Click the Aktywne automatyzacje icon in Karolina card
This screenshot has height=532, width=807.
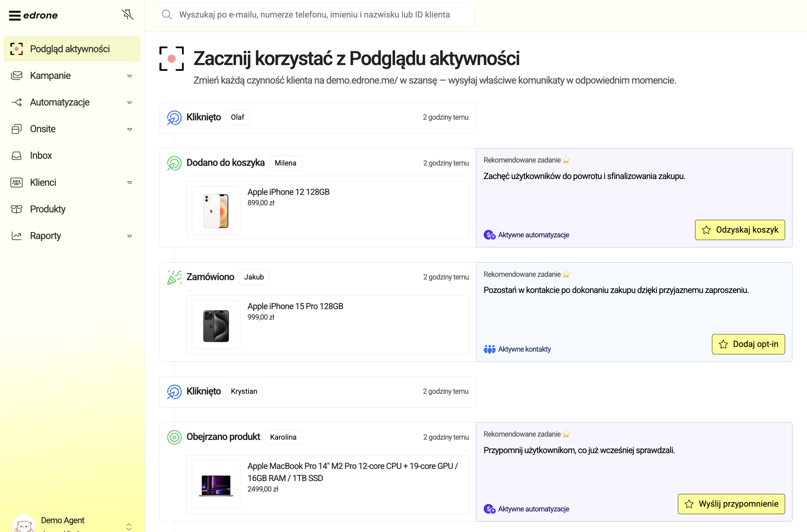pos(489,509)
